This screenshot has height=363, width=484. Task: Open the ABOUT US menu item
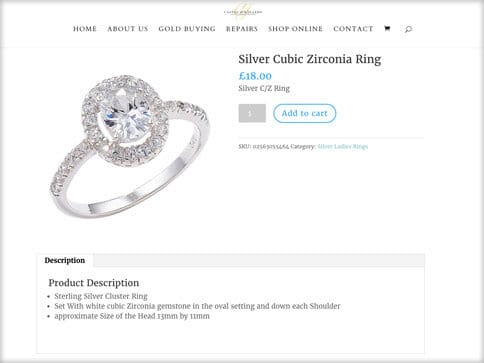[x=128, y=29]
